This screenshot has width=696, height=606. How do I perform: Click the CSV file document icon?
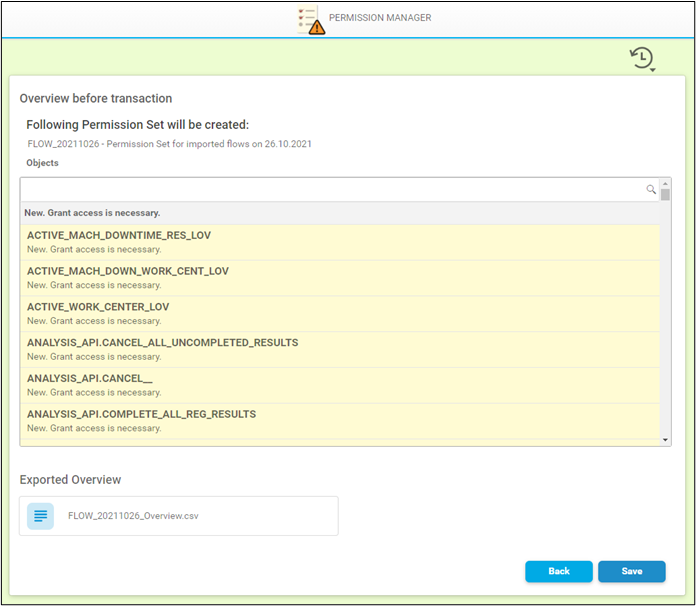[x=41, y=516]
